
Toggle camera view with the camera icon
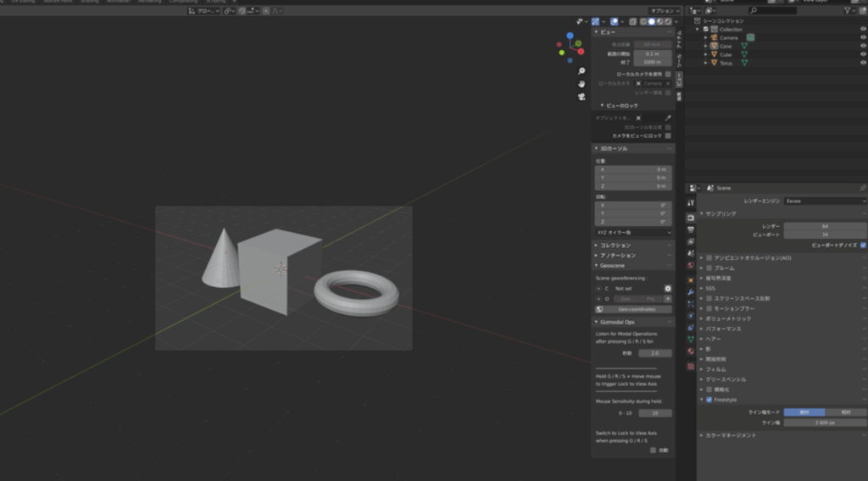[x=581, y=97]
